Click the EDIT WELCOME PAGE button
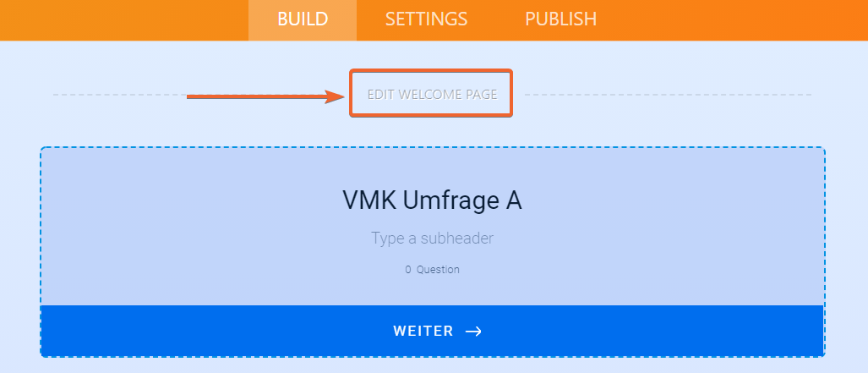This screenshot has height=373, width=868. (x=432, y=94)
